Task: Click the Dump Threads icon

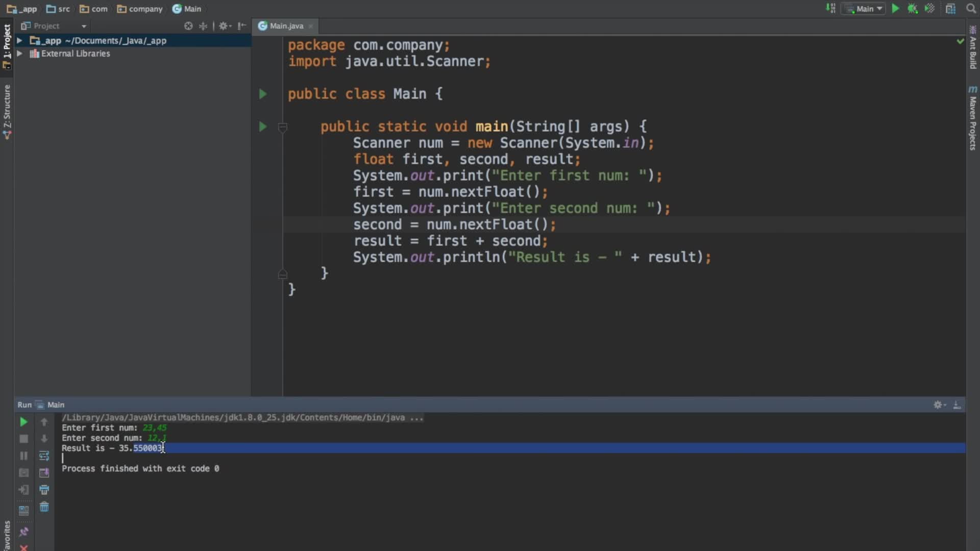Action: pyautogui.click(x=23, y=473)
